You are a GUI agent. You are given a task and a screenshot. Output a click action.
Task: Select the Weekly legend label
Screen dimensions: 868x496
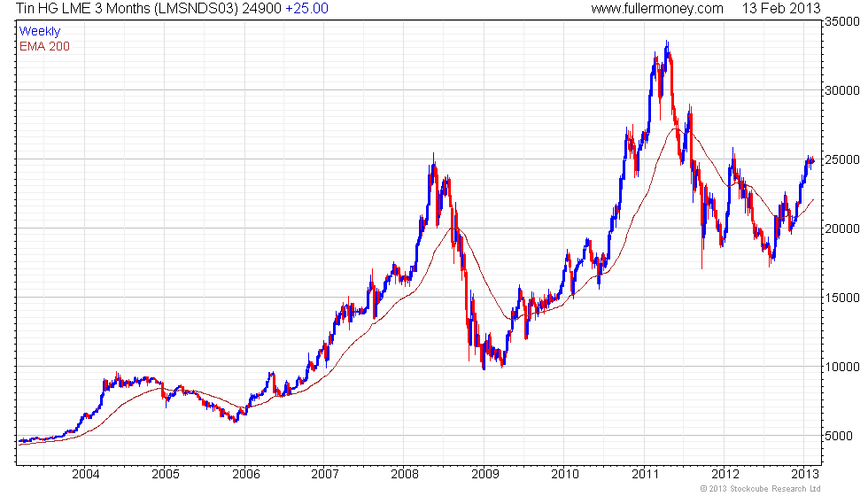[40, 31]
